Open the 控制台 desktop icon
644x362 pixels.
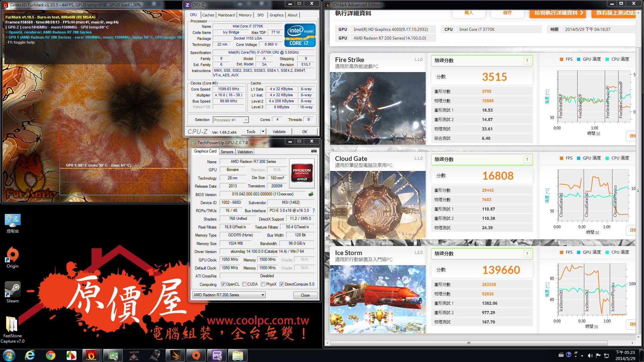13,224
